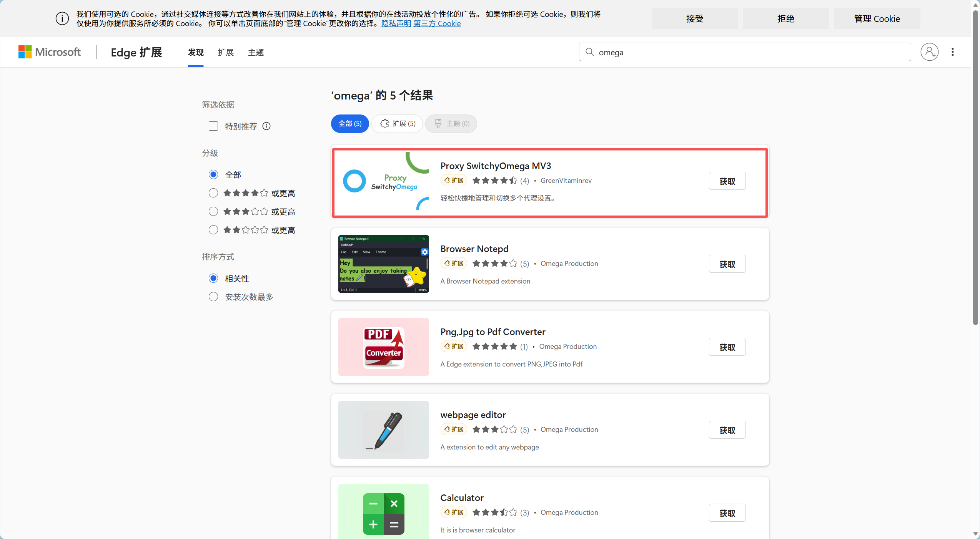
Task: Open the user account sign-in icon
Action: (x=929, y=52)
